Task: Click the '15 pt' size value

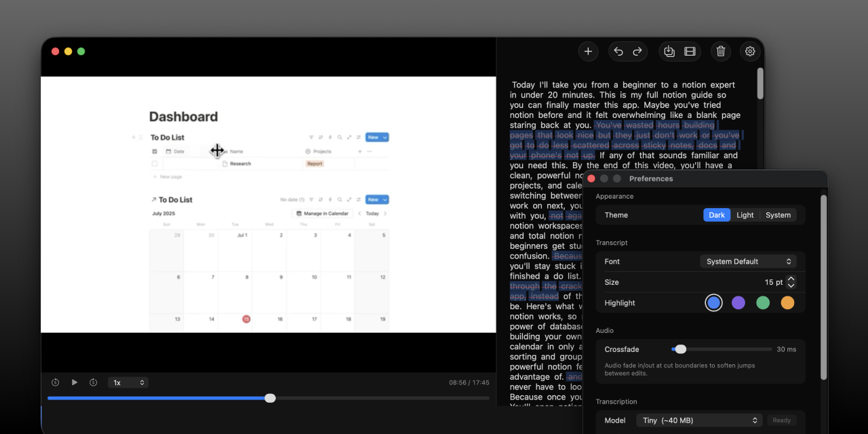Action: pyautogui.click(x=774, y=282)
